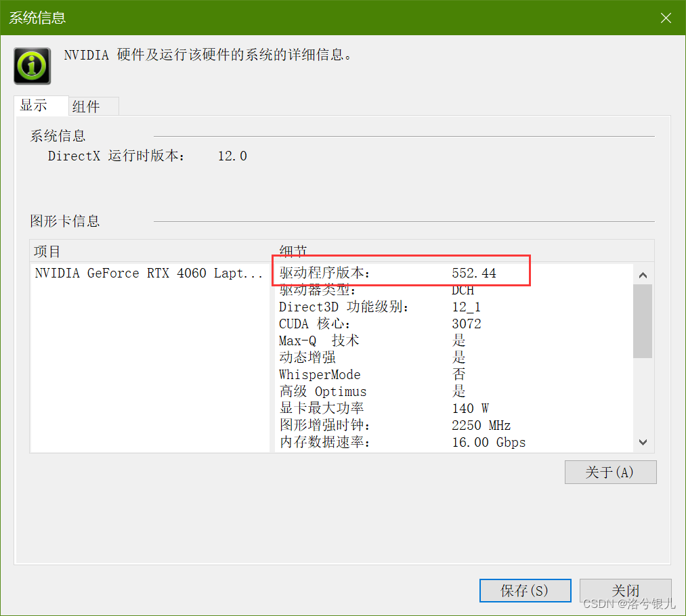Click the DirectX version value 12.0
Viewport: 686px width, 616px height.
pos(232,156)
